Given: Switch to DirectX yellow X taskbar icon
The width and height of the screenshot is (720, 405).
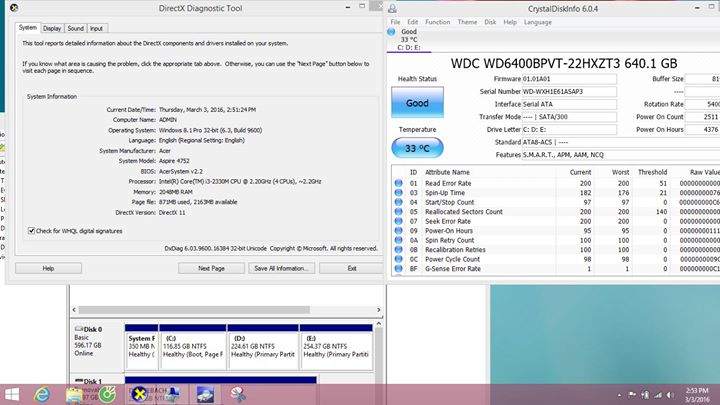Looking at the screenshot, I should click(x=139, y=394).
